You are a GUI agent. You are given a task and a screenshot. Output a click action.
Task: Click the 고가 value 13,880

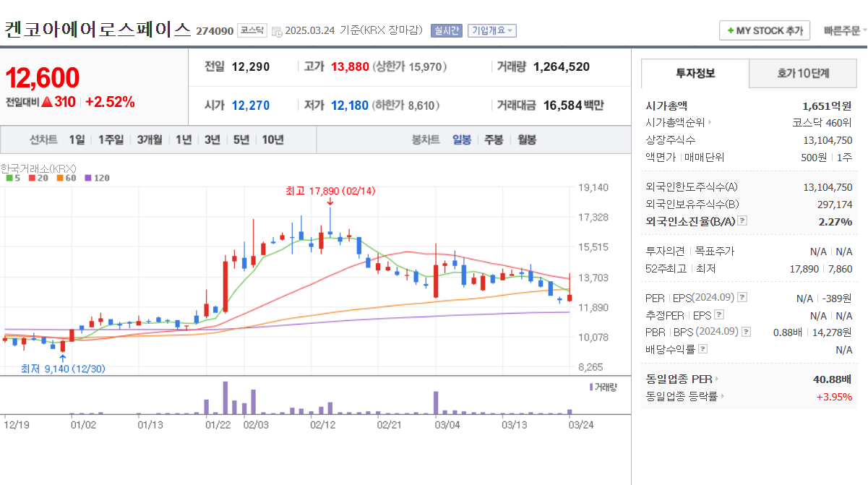coord(350,66)
